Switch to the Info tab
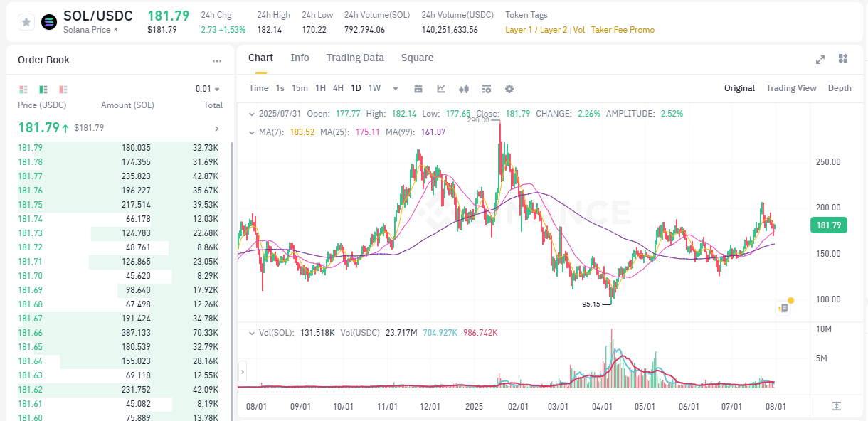The width and height of the screenshot is (868, 421). coord(300,58)
